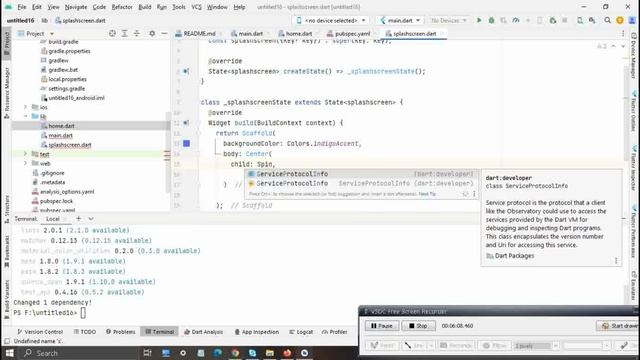The image size is (640, 360).
Task: Click the Task View taskbar icon
Action: pyautogui.click(x=147, y=353)
